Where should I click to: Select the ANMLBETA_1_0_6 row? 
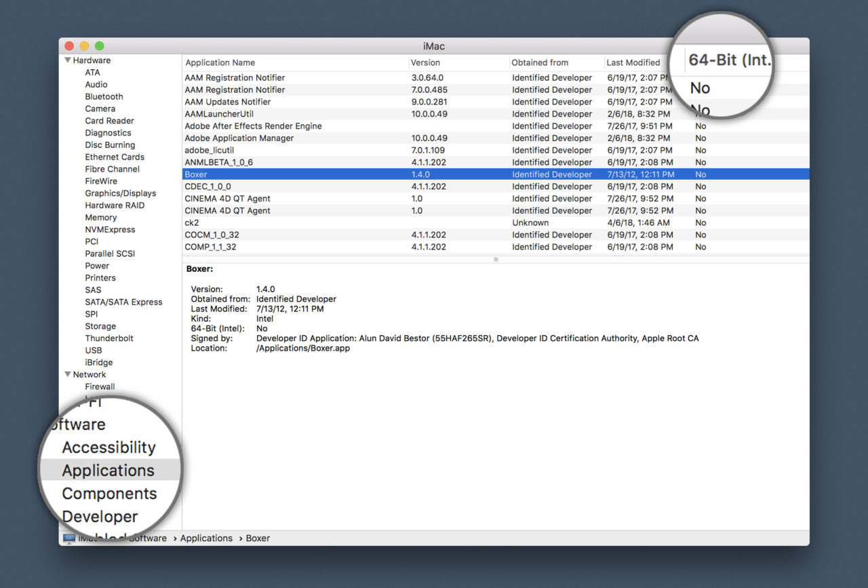[496, 162]
